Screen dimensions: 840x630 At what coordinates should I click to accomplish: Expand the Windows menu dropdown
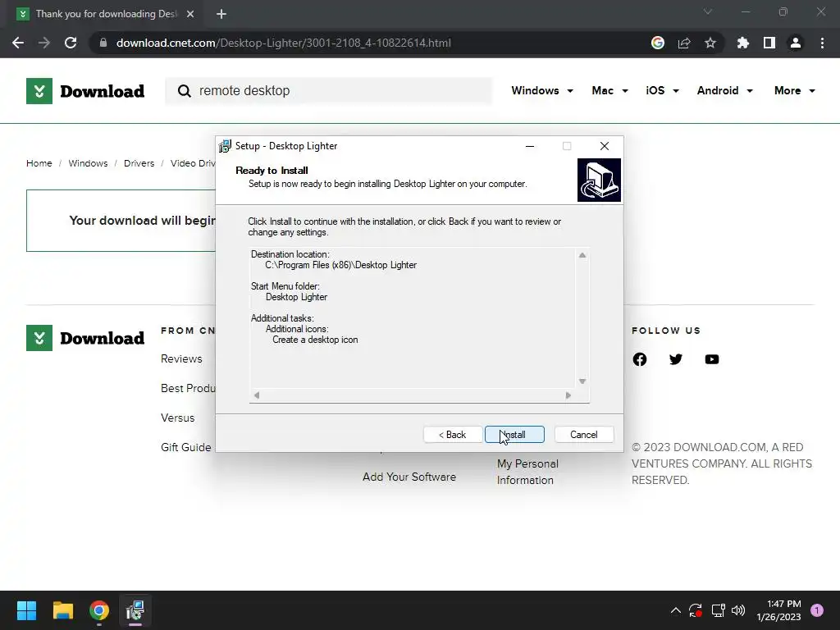coord(542,90)
